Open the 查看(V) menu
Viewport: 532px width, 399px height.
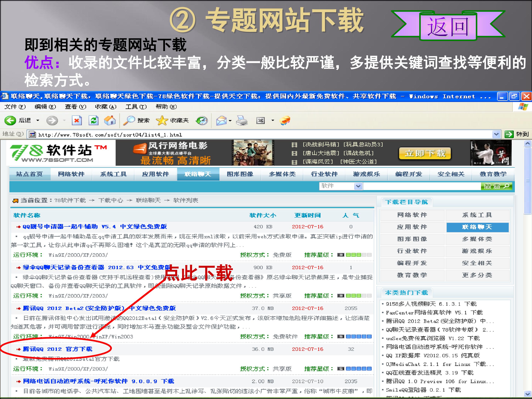pos(76,107)
